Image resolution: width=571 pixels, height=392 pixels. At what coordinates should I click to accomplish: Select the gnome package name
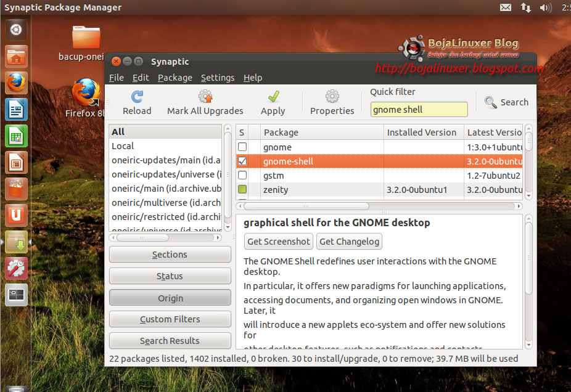click(x=277, y=147)
